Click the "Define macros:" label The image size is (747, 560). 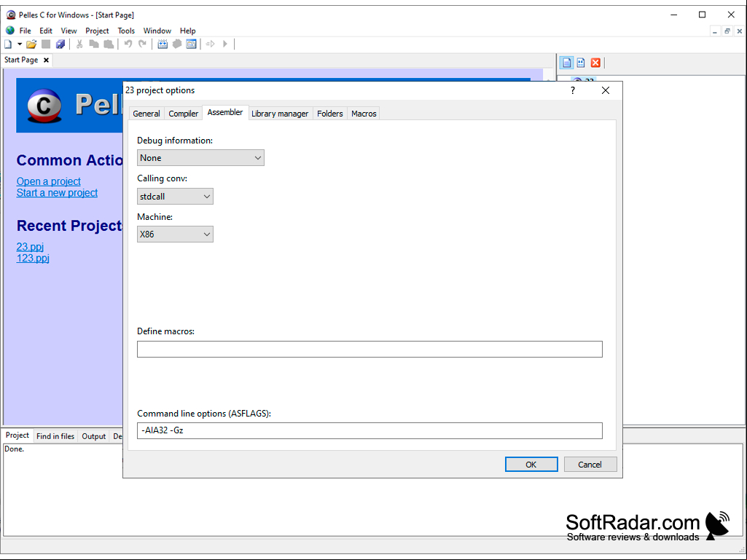tap(165, 331)
